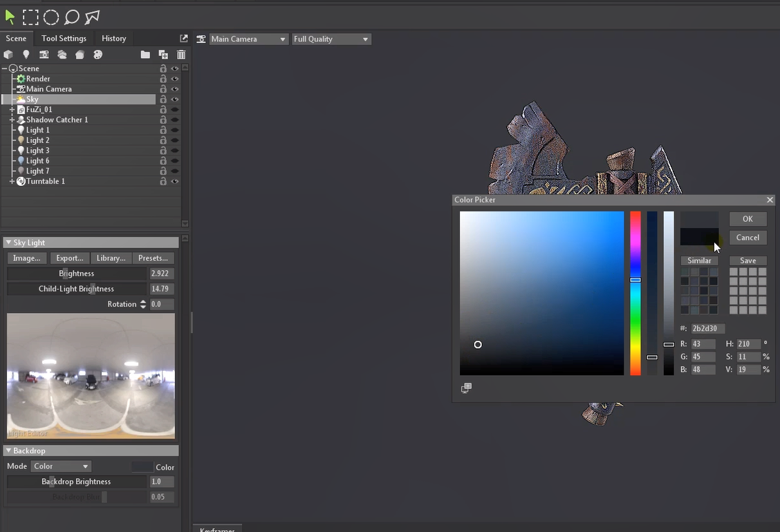Switch to the Tool Settings tab
Viewport: 780px width, 532px height.
64,39
